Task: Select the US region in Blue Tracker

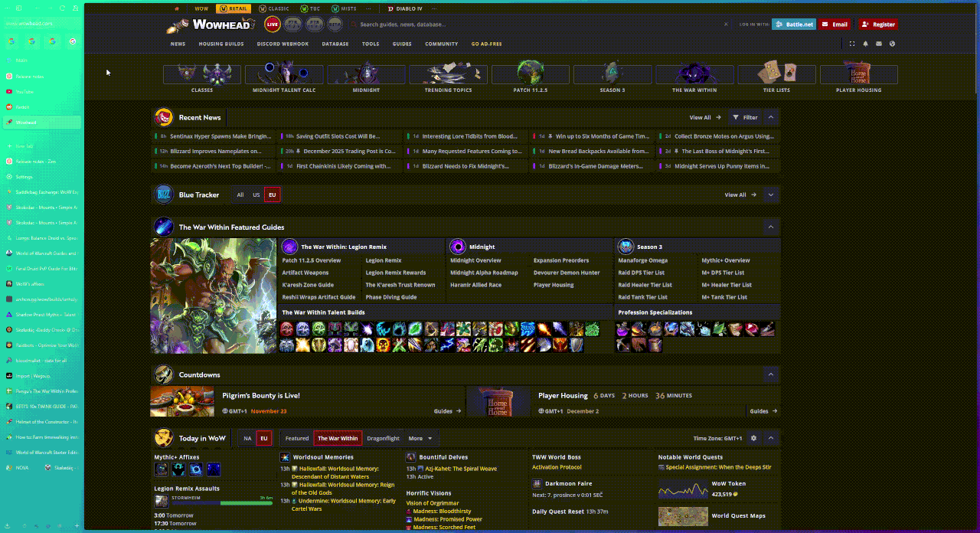Action: 256,195
